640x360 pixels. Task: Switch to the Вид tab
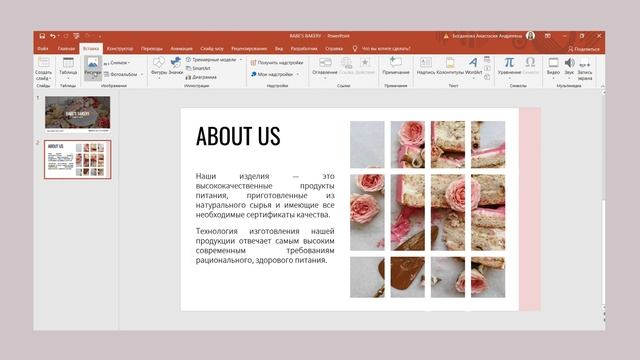click(279, 49)
